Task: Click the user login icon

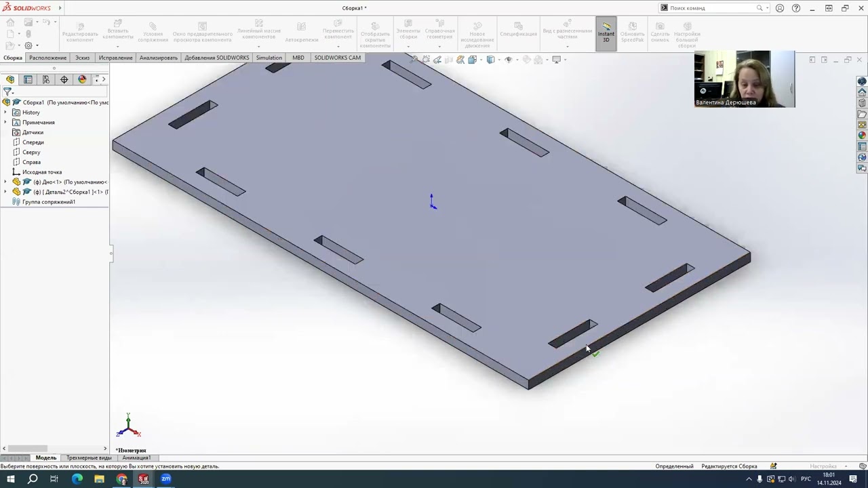Action: point(780,8)
